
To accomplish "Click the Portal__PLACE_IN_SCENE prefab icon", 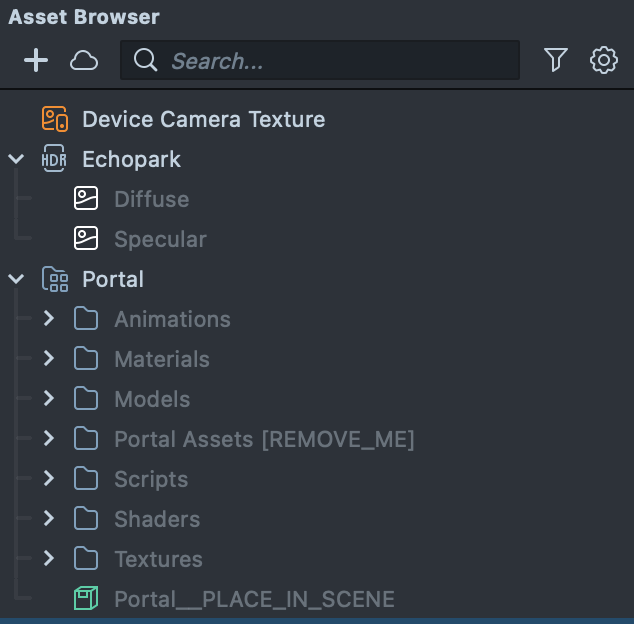I will [87, 599].
